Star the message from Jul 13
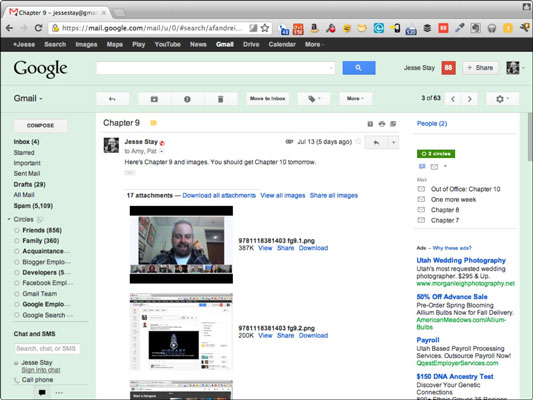The height and width of the screenshot is (400, 533). point(358,142)
